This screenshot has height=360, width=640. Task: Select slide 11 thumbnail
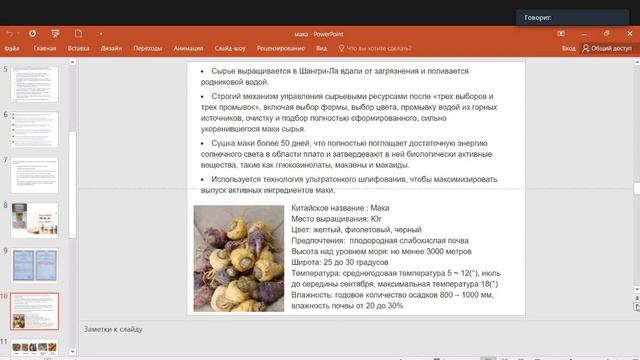click(x=34, y=347)
